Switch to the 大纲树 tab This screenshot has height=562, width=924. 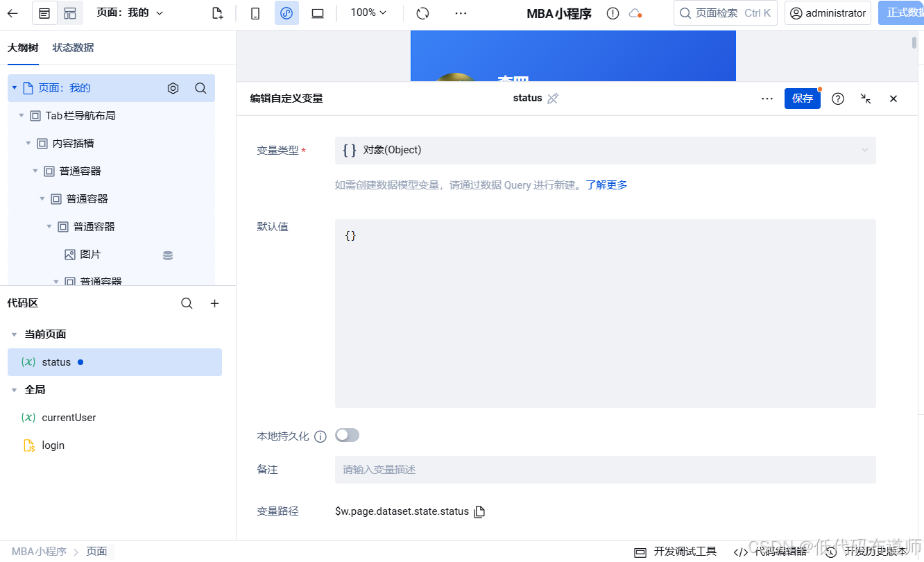tap(24, 47)
